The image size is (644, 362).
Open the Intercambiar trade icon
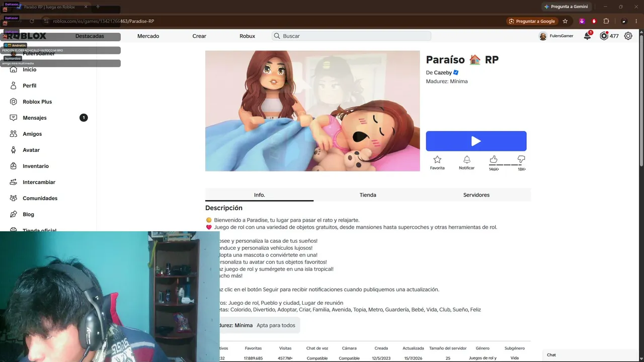[14, 182]
